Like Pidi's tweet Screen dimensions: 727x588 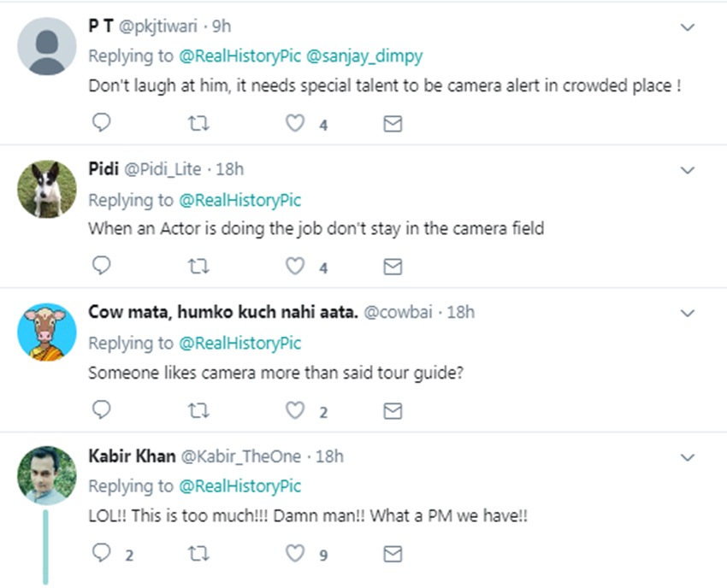click(x=295, y=268)
